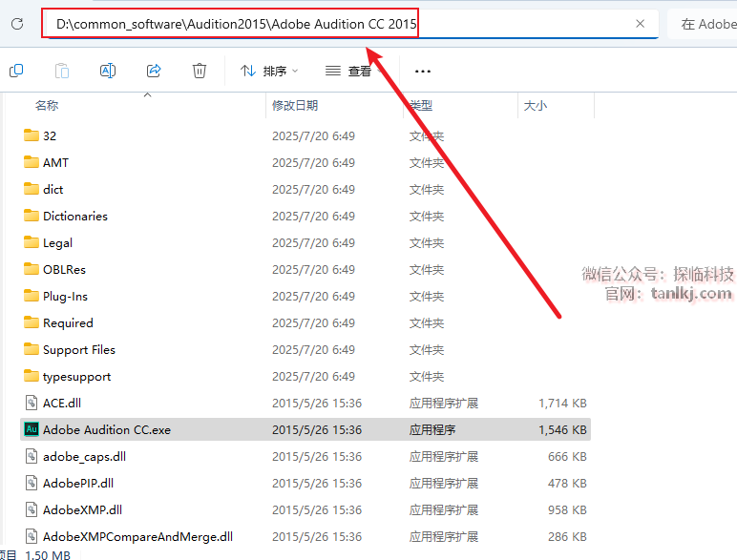Select the file name AdobeXMPCompareAndMerge.dll

coord(137,537)
